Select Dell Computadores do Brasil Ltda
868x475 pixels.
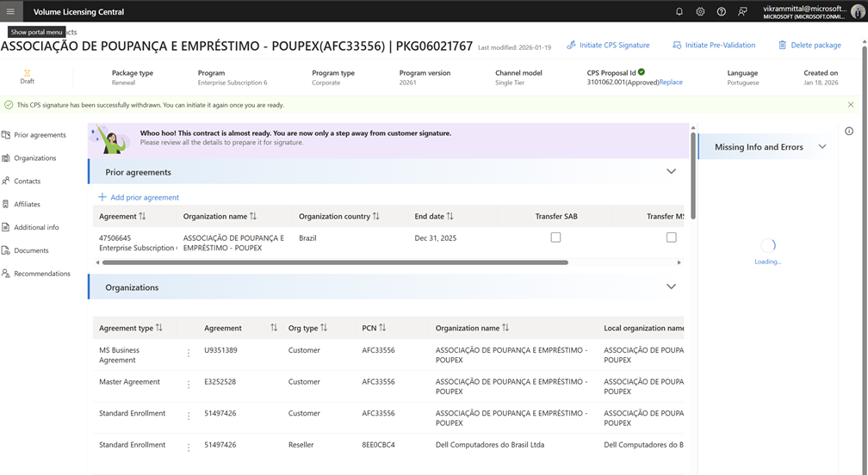(x=490, y=445)
